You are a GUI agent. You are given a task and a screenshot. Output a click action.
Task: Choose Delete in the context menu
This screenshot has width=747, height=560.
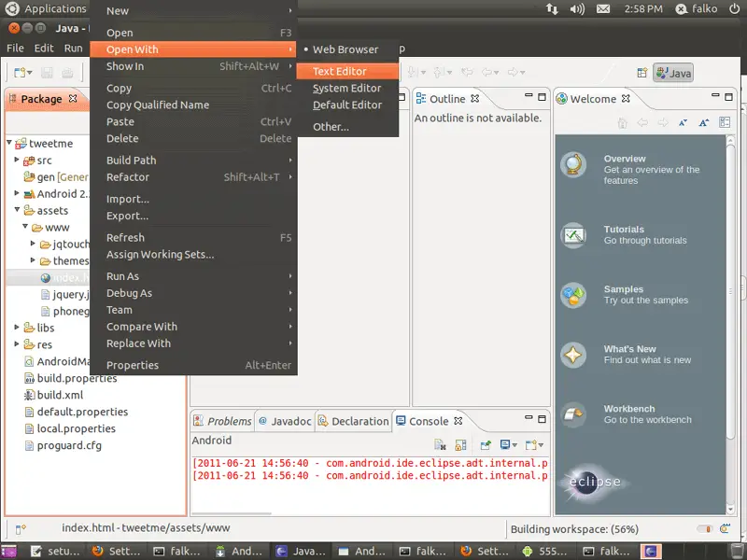tap(193, 138)
